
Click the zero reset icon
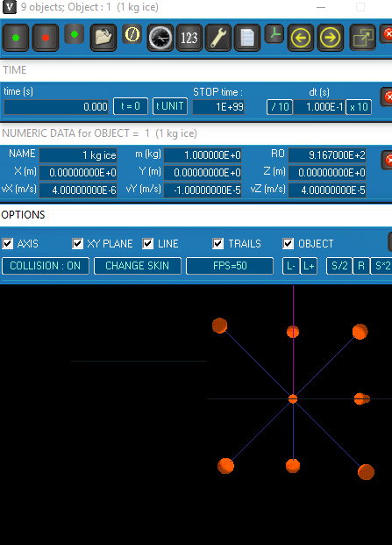132,34
